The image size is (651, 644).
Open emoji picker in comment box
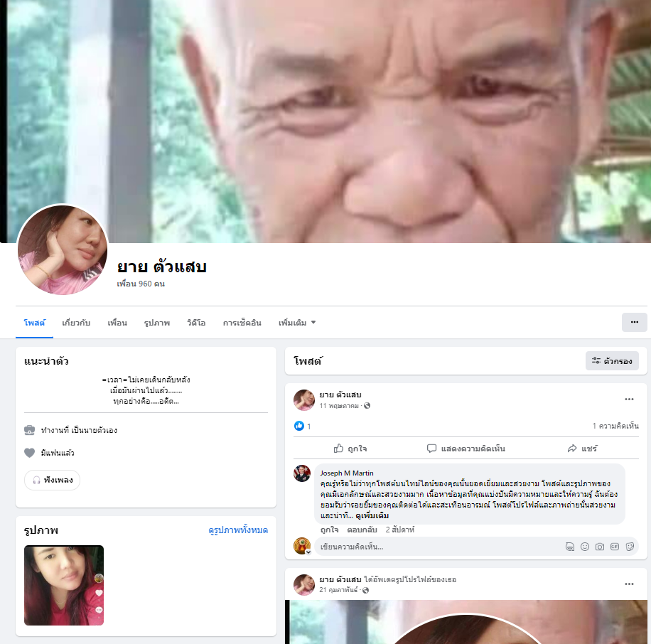585,547
